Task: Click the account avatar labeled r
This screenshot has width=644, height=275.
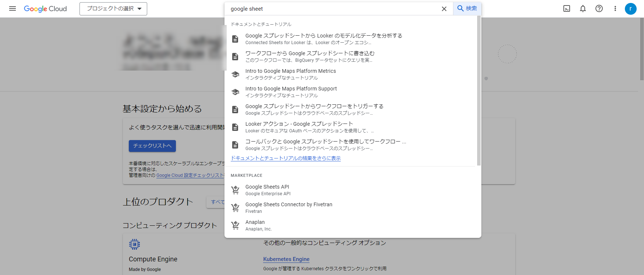Action: pos(631,9)
